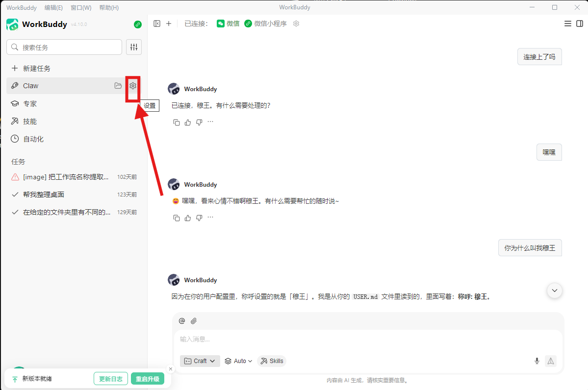588x390 pixels.
Task: Click the green link status icon beside WorkBuddy logo
Action: point(138,24)
